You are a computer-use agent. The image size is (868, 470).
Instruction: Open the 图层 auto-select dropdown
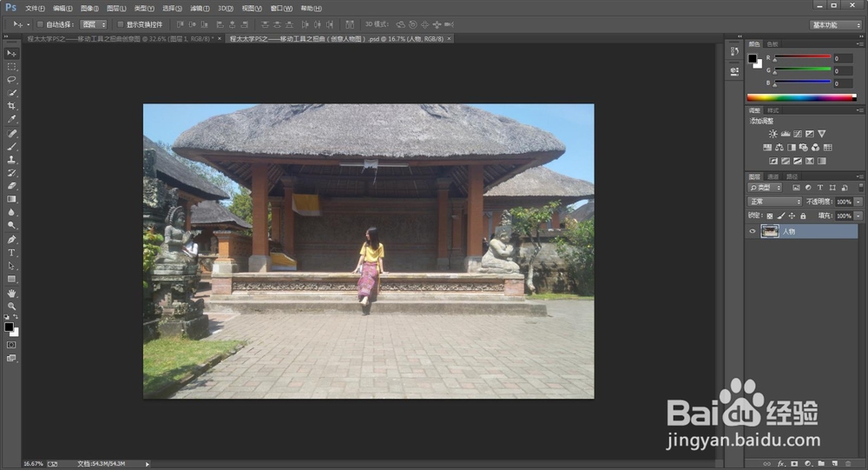93,24
